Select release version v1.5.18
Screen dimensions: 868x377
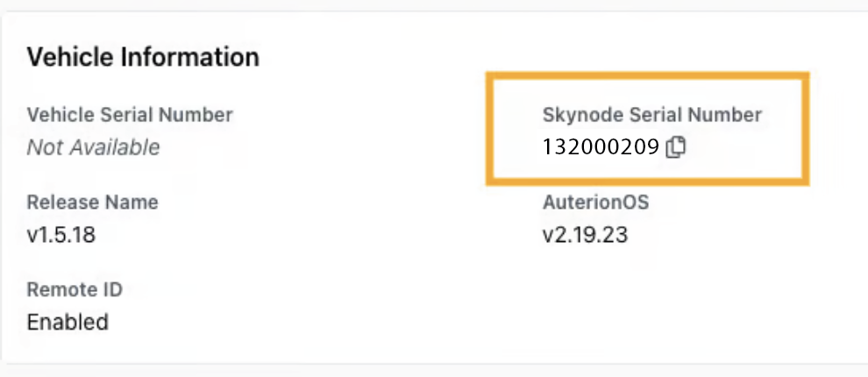point(60,235)
